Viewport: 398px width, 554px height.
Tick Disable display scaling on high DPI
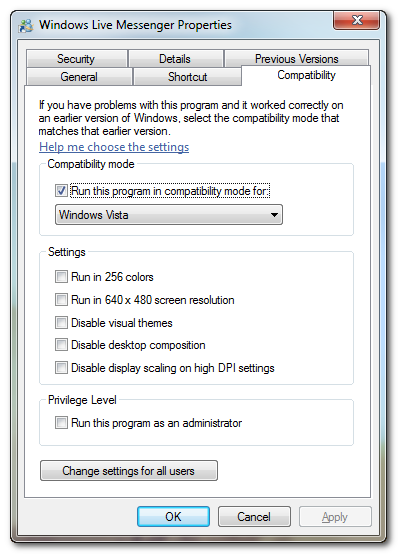pos(61,368)
